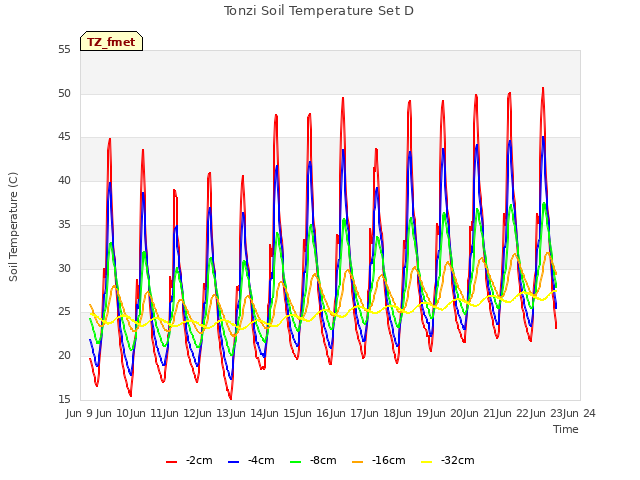Click the y-axis tick value 30
The image size is (640, 480).
[64, 268]
